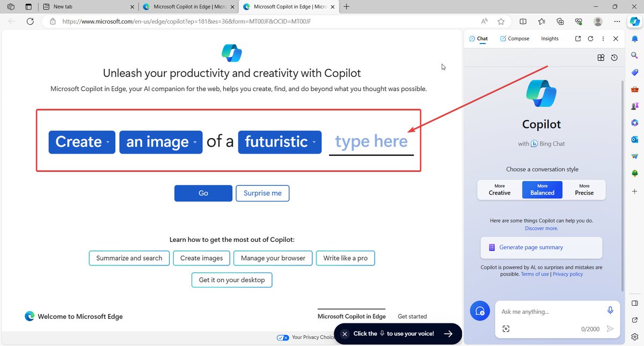Open Copilot pane more options menu
The height and width of the screenshot is (346, 644).
coord(603,39)
